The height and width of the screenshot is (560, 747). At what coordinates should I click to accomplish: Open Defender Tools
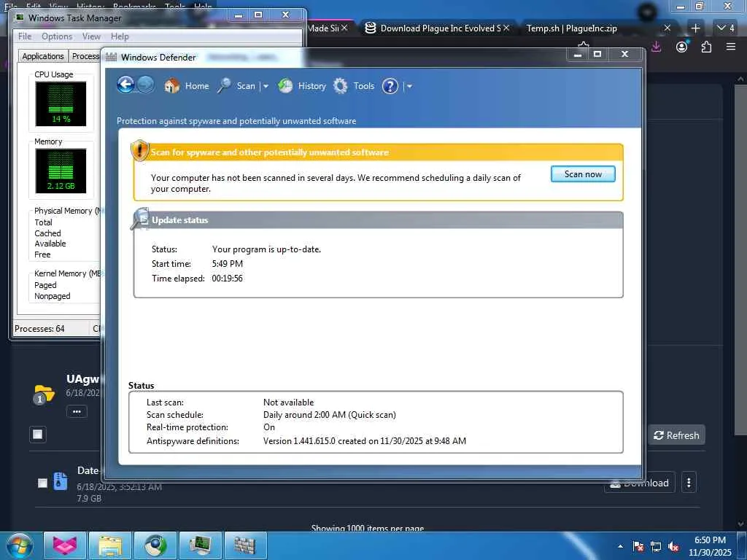[354, 86]
